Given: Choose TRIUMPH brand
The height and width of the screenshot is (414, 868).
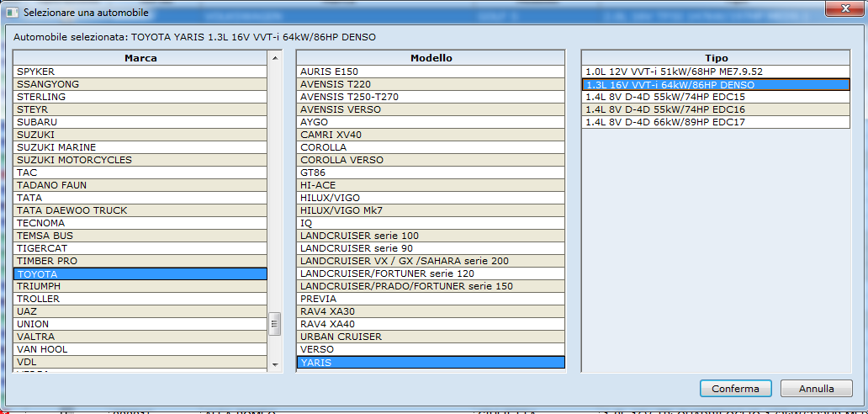Looking at the screenshot, I should point(140,286).
